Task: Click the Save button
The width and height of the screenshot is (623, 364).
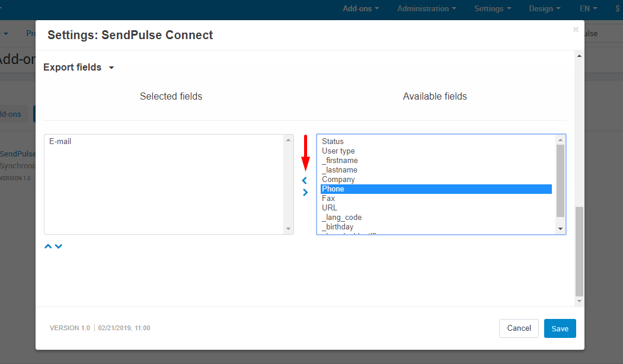Action: [x=560, y=328]
